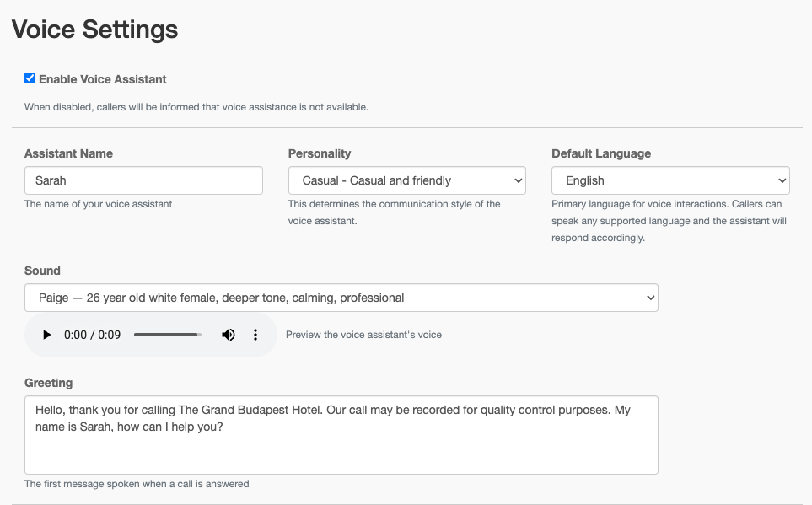
Task: Click the Voice Settings page heading
Action: click(x=94, y=29)
